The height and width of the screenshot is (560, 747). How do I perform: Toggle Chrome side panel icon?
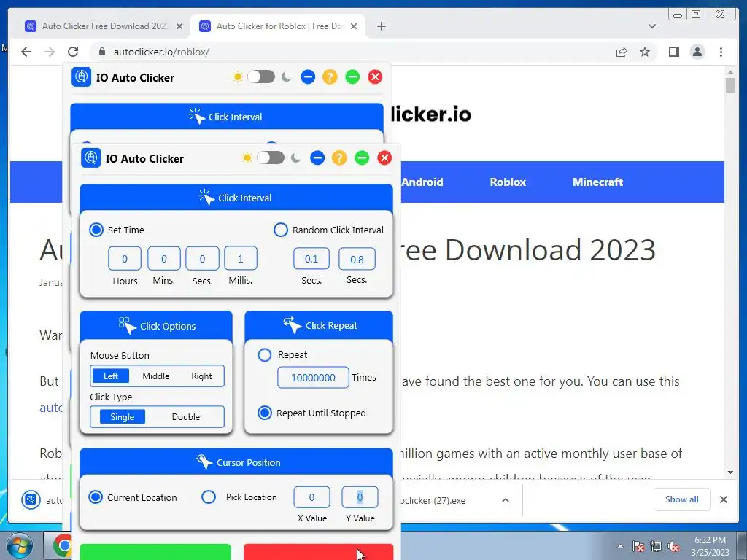(673, 52)
